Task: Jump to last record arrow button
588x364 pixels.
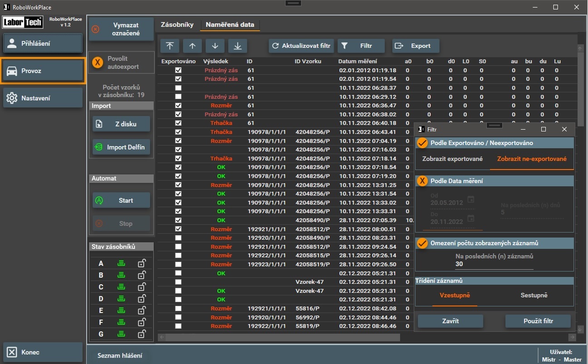Action: [x=238, y=46]
